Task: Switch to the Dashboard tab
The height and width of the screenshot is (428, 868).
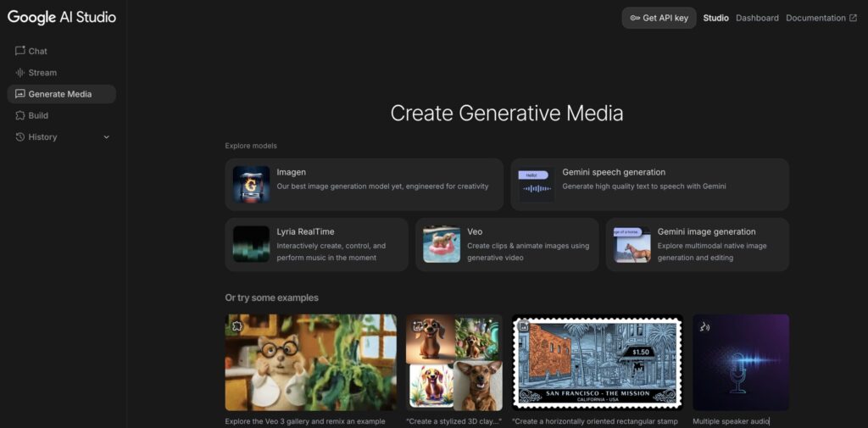Action: pos(757,18)
